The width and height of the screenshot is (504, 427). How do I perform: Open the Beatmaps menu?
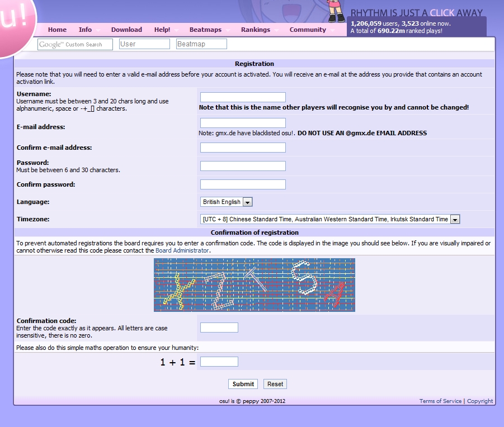point(205,30)
